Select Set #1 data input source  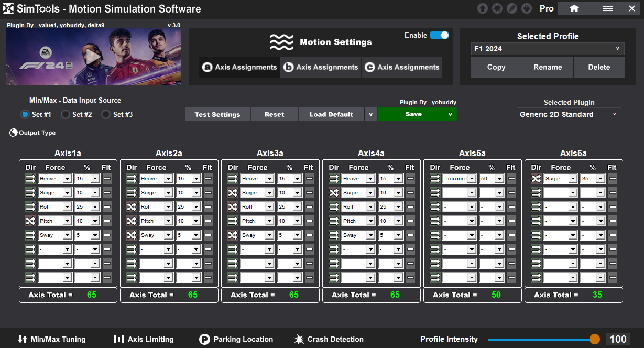[x=25, y=114]
